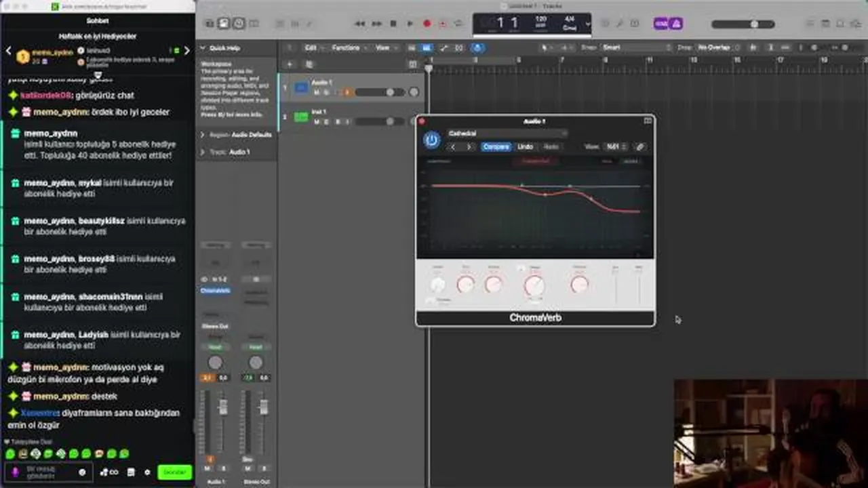The width and height of the screenshot is (868, 488).
Task: Open the Snap dropdown set to Smart
Action: (x=635, y=48)
